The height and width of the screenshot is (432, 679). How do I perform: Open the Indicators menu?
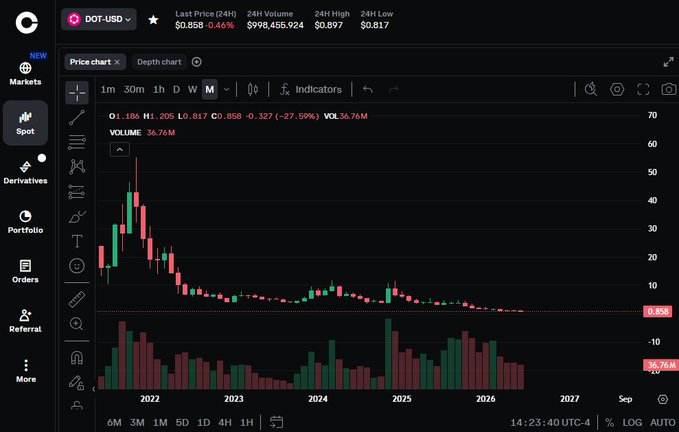click(x=310, y=90)
